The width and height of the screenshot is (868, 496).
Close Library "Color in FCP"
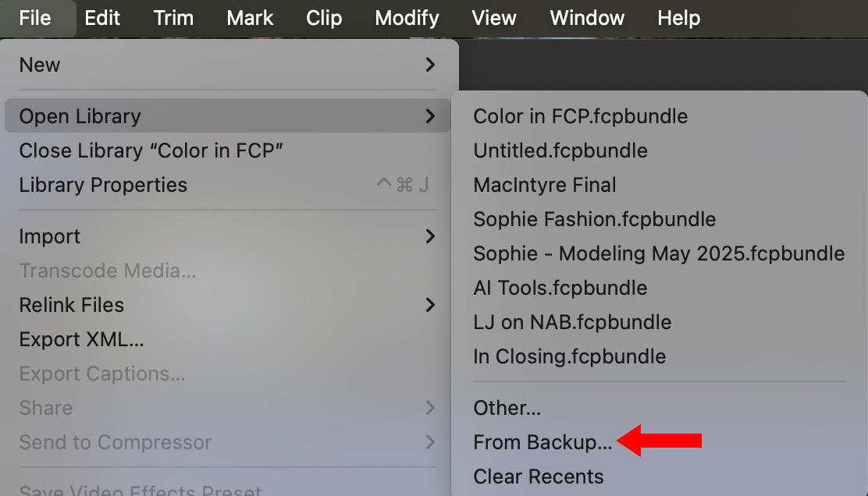click(x=151, y=151)
